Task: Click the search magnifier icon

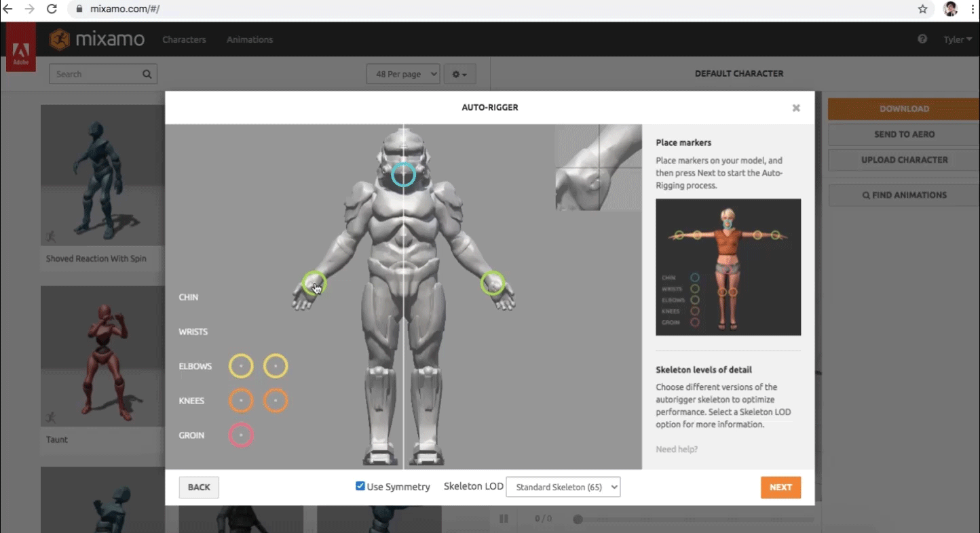Action: (147, 75)
